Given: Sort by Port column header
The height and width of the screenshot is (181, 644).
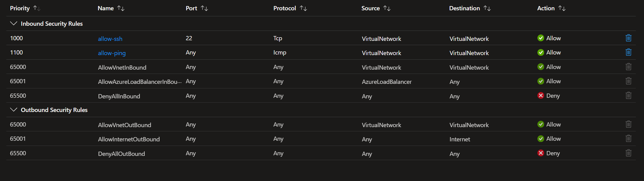Looking at the screenshot, I should pyautogui.click(x=191, y=8).
